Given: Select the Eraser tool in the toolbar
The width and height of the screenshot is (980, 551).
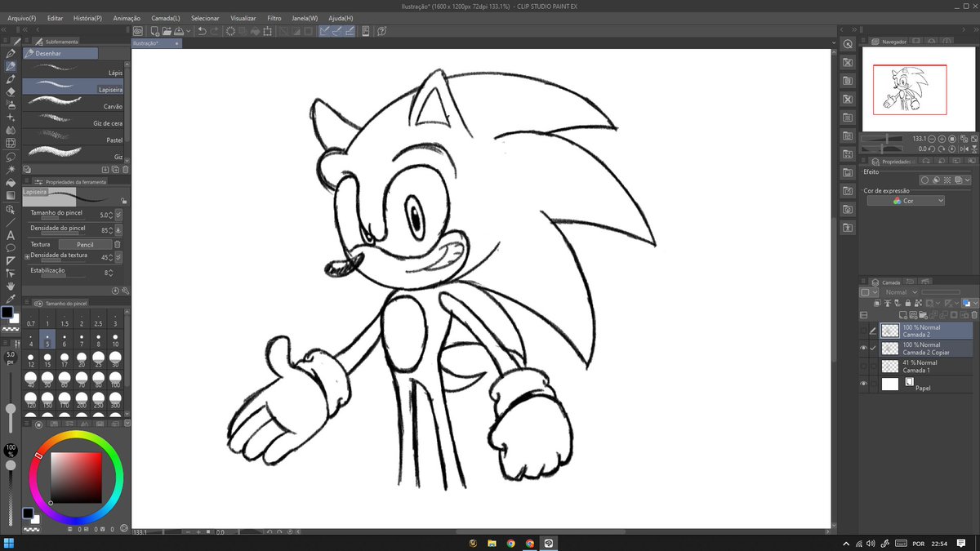Looking at the screenshot, I should tap(11, 92).
